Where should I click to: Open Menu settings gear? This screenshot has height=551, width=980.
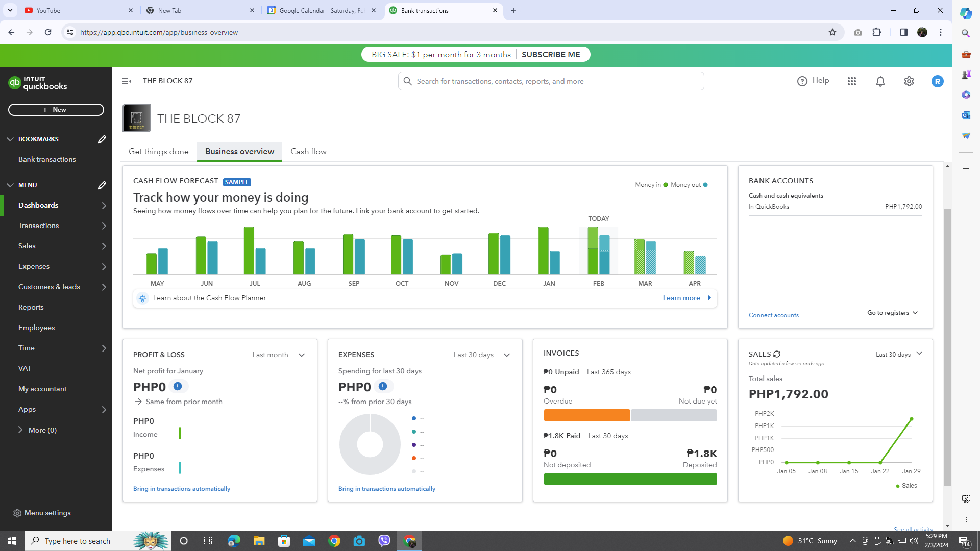(17, 513)
